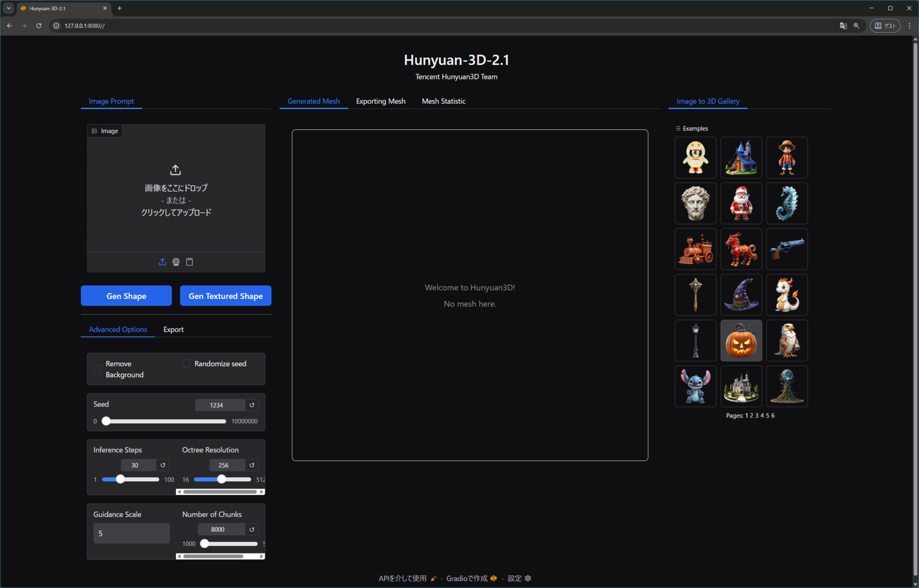
Task: Open the Gradio built-with link
Action: 471,578
